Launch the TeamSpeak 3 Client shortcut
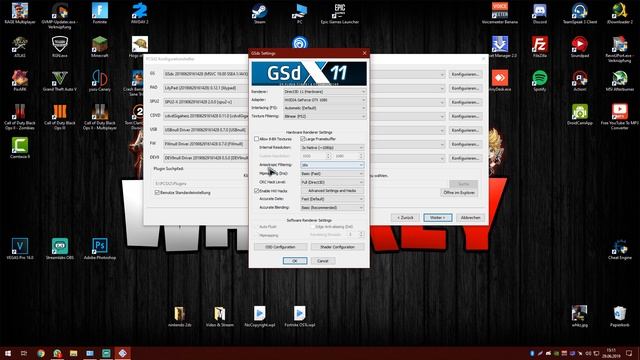The height and width of the screenshot is (360, 640). [x=580, y=13]
